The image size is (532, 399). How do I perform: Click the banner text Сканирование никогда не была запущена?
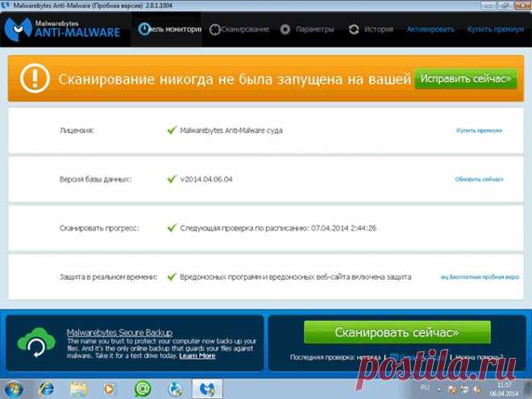coord(235,79)
